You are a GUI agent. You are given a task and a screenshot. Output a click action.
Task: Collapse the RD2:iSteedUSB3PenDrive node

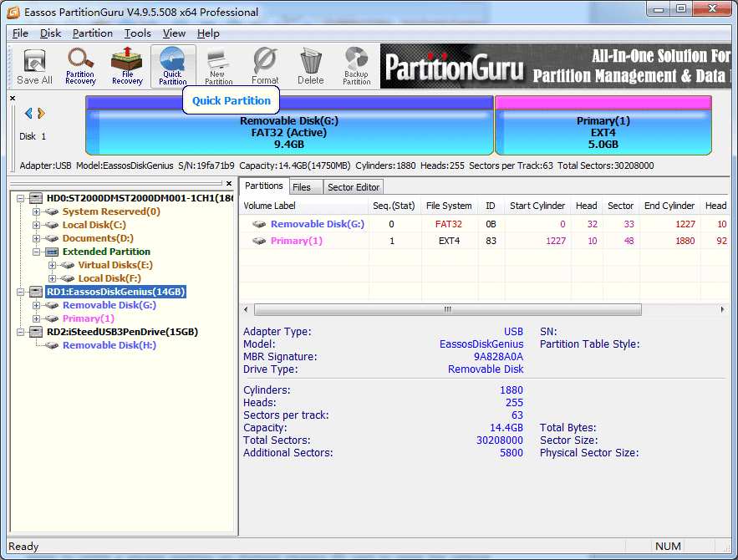coord(21,332)
